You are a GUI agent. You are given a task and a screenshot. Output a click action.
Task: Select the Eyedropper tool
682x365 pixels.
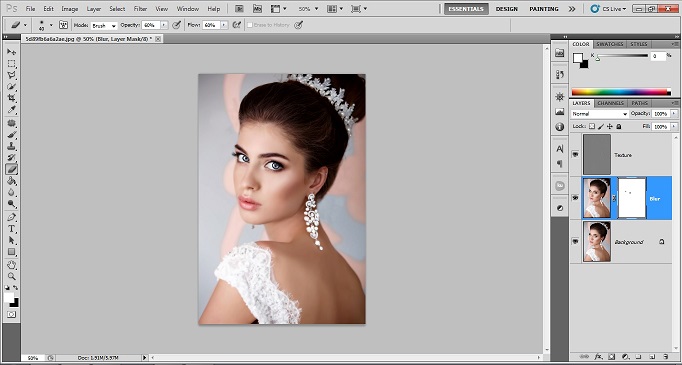[x=11, y=109]
